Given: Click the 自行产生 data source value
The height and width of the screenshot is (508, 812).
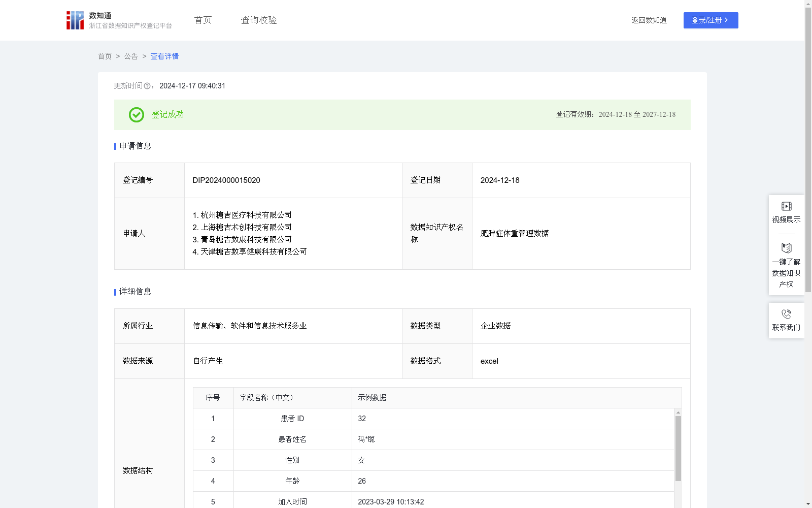Looking at the screenshot, I should pos(208,361).
